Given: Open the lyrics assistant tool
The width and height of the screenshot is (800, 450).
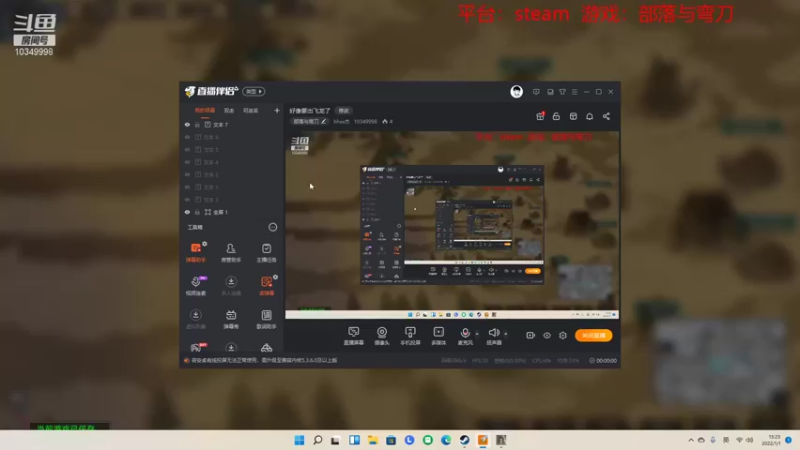Looking at the screenshot, I should click(x=266, y=318).
